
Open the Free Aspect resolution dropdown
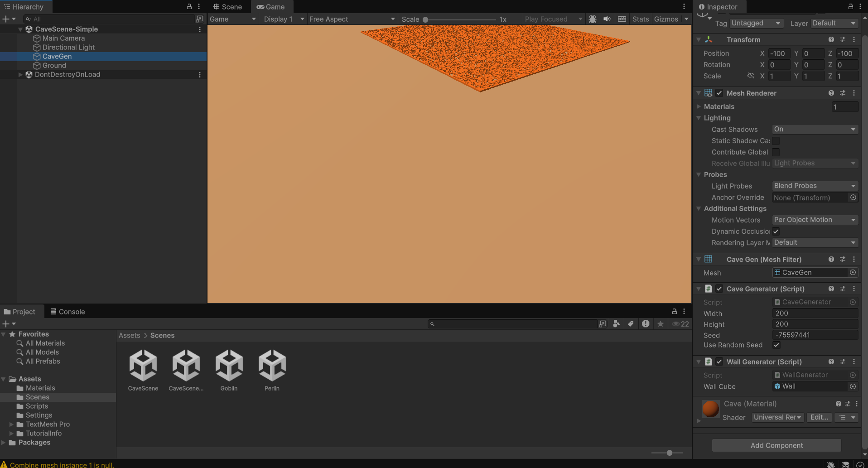coord(352,19)
